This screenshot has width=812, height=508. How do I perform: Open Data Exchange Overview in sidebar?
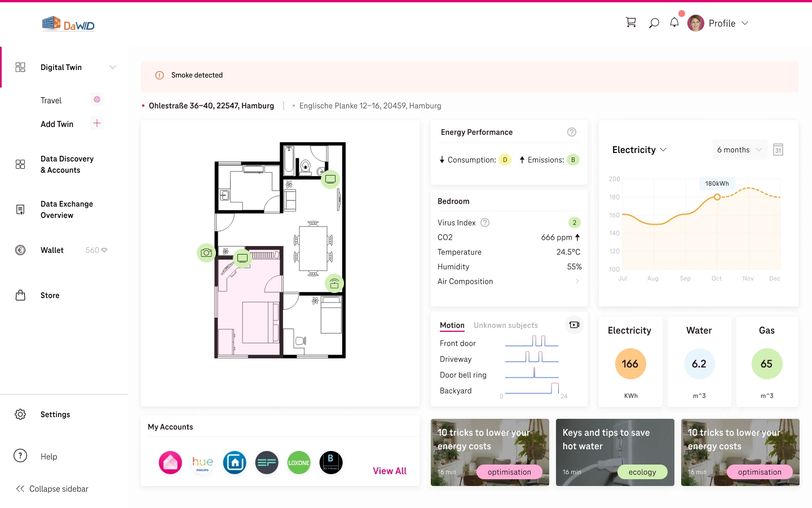point(67,209)
